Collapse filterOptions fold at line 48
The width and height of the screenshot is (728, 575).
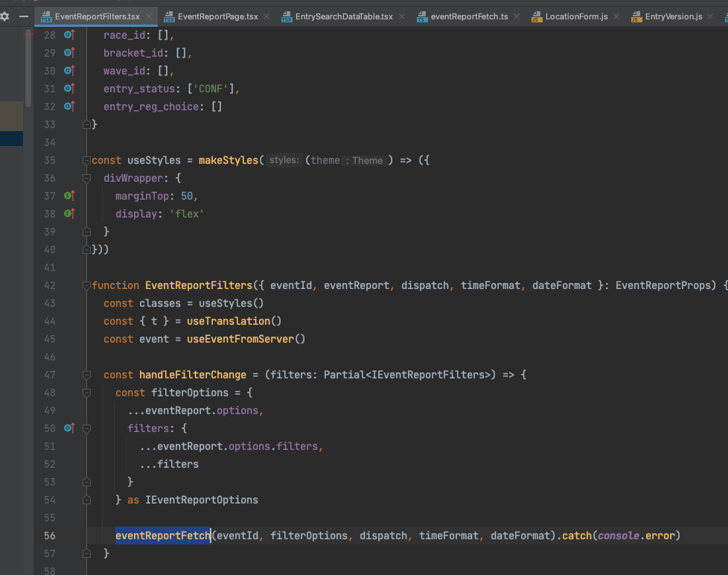pos(86,393)
